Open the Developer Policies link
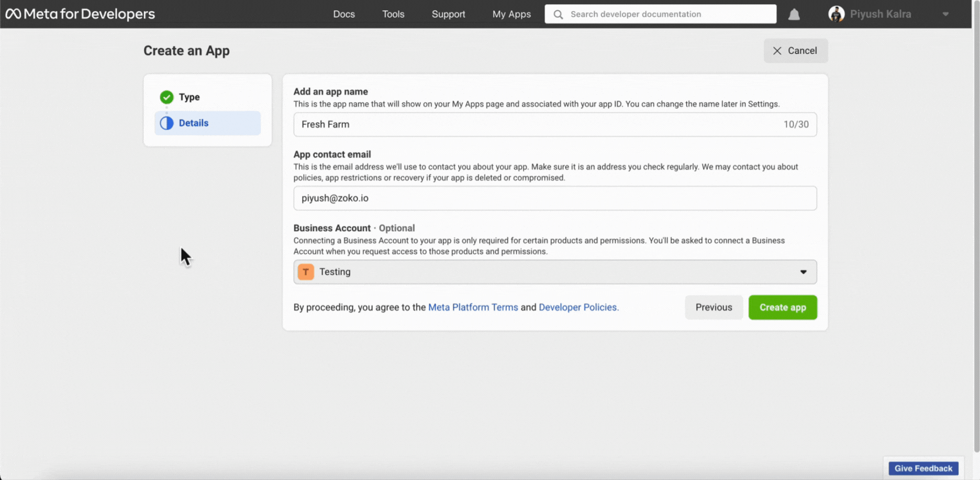The height and width of the screenshot is (480, 980). click(x=578, y=307)
